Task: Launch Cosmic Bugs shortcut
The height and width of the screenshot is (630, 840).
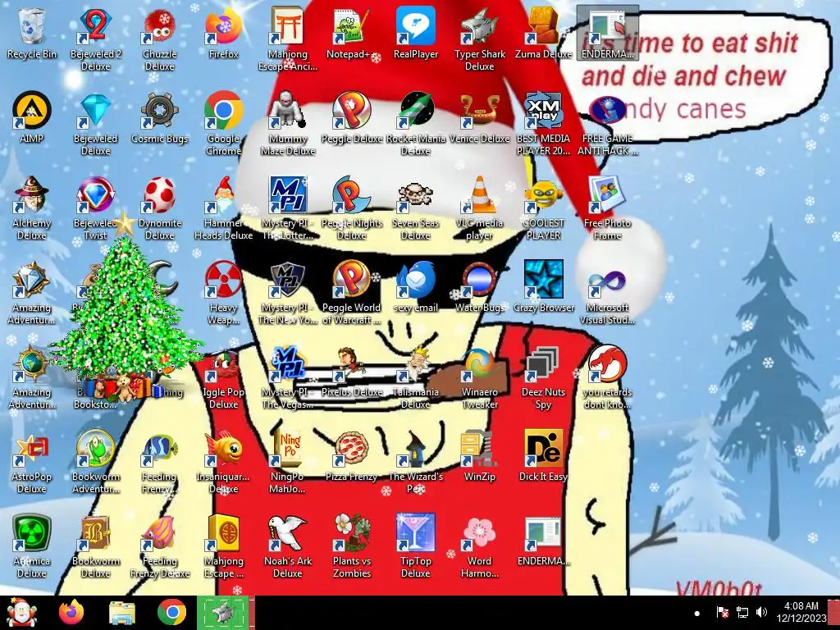Action: [x=160, y=118]
